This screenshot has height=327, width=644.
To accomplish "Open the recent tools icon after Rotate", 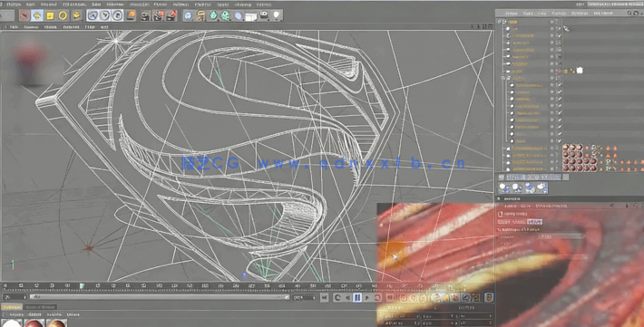I will click(x=76, y=15).
